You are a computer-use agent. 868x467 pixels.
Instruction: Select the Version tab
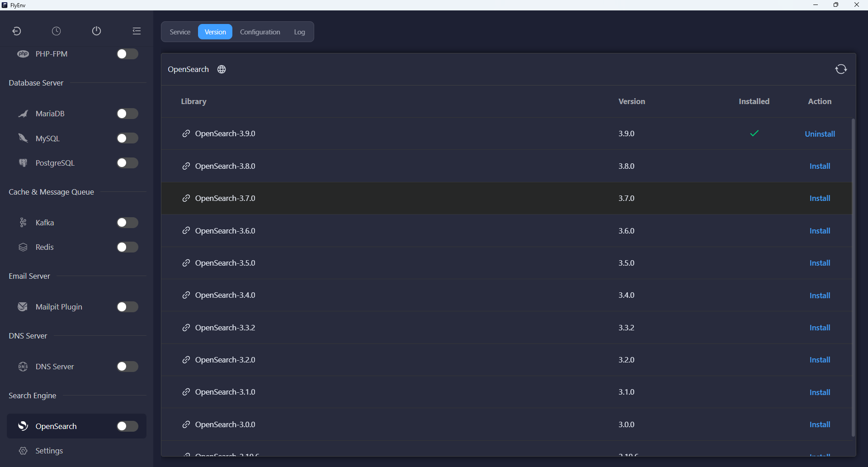point(215,32)
